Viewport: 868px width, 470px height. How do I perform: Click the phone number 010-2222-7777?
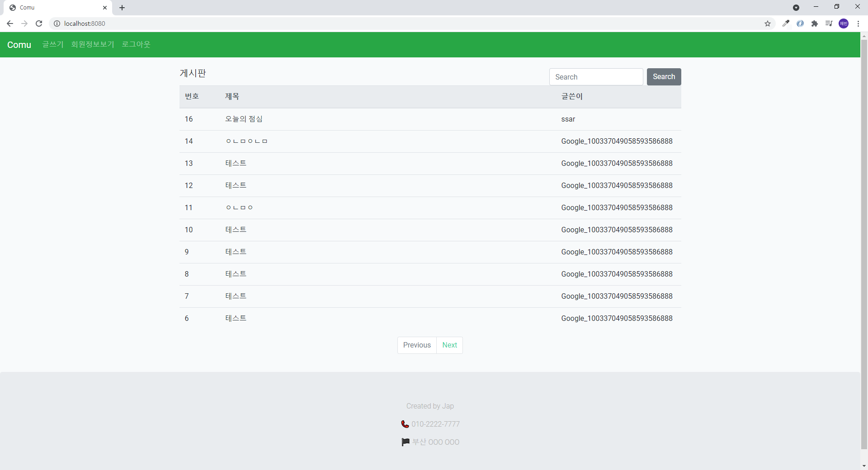click(435, 424)
